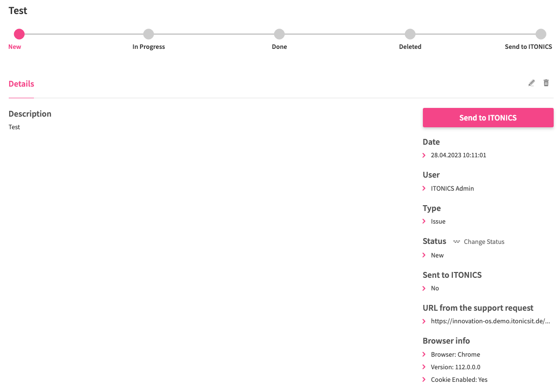Select the In Progress step circle
This screenshot has height=392, width=559.
tap(149, 34)
